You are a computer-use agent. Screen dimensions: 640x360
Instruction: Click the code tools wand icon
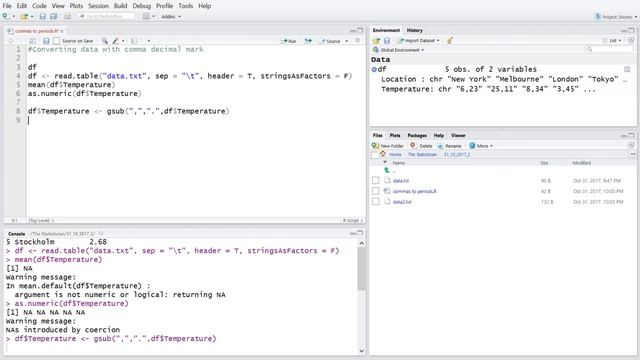coord(116,41)
